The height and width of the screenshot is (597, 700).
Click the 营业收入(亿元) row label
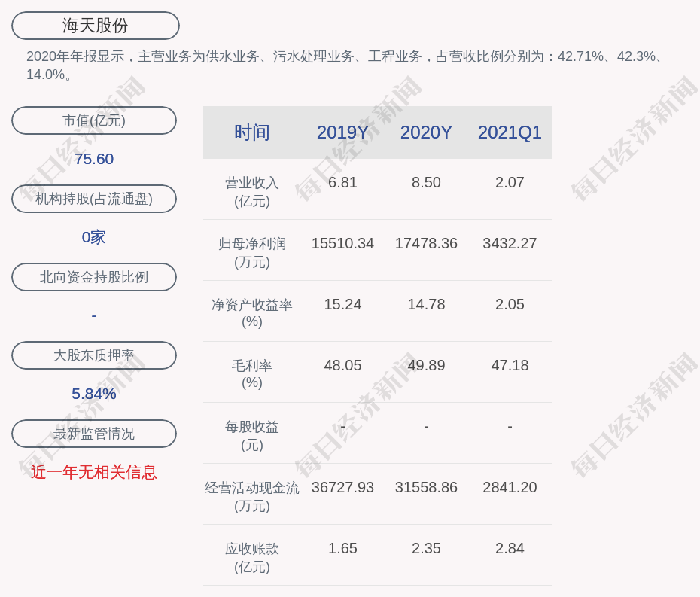point(252,191)
